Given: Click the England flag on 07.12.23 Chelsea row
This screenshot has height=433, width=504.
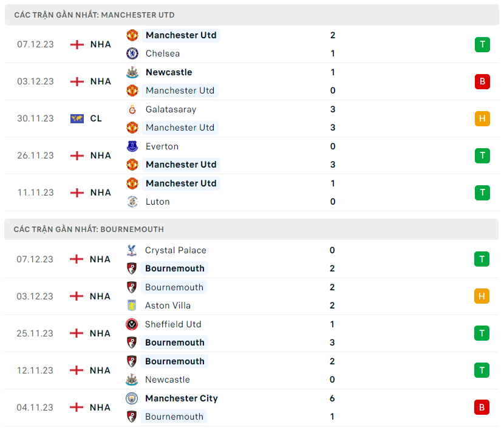Looking at the screenshot, I should (77, 44).
